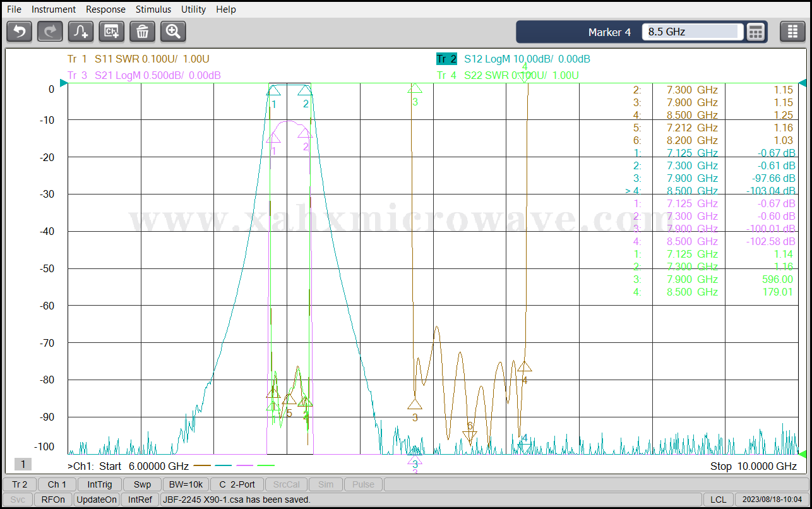
Task: Click the brown marker 5 triangle on the S11 trace
Action: 289,398
